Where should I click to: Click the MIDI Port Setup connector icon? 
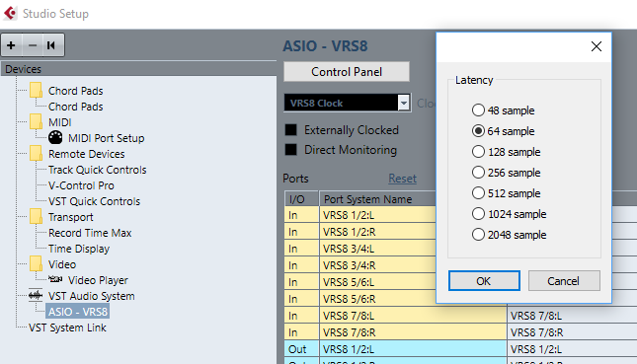point(55,137)
